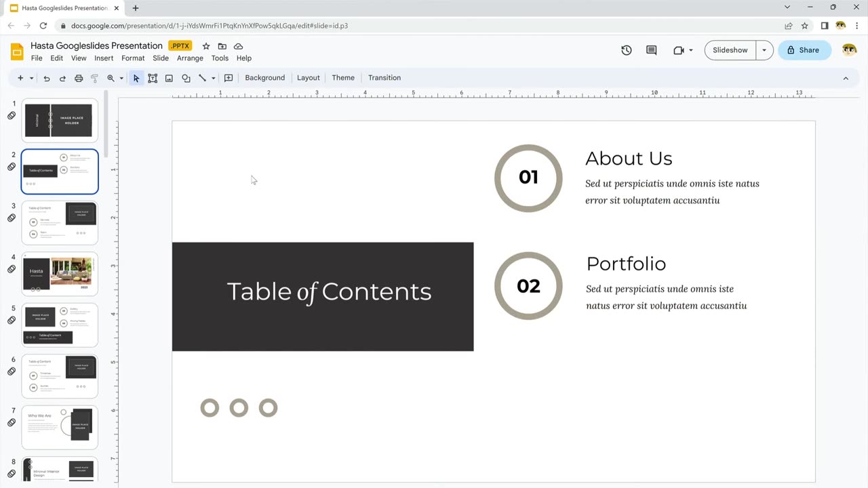The width and height of the screenshot is (868, 488).
Task: Click the Portfolio heading
Action: (x=626, y=264)
